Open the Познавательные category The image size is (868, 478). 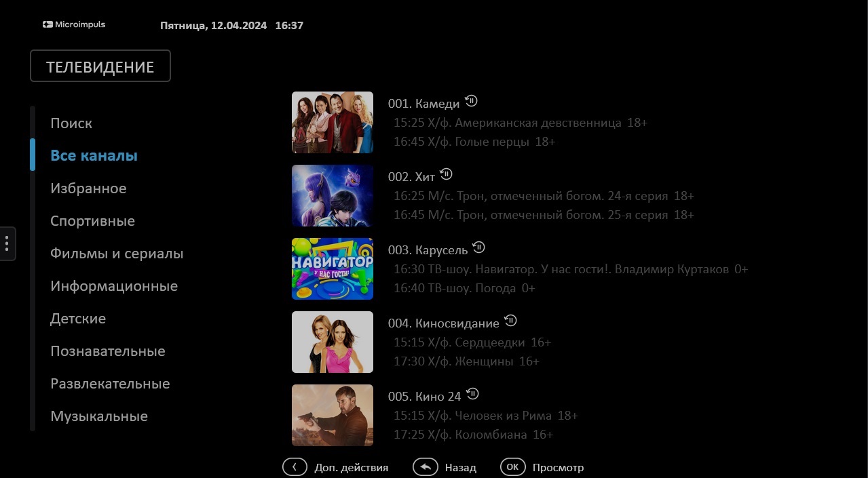tap(108, 351)
